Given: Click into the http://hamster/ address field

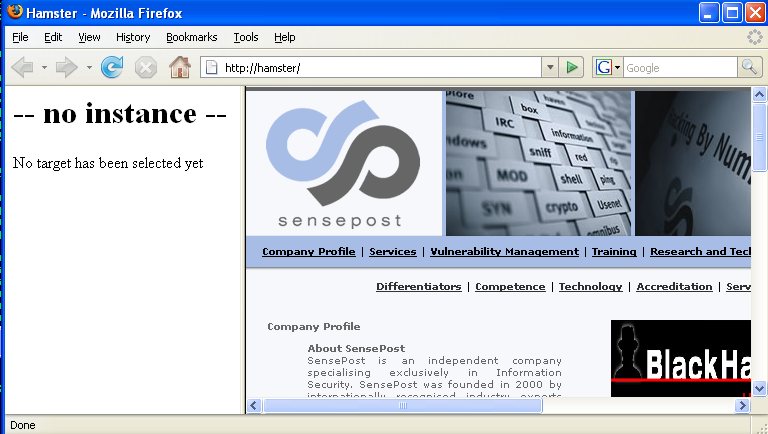Looking at the screenshot, I should (x=380, y=67).
